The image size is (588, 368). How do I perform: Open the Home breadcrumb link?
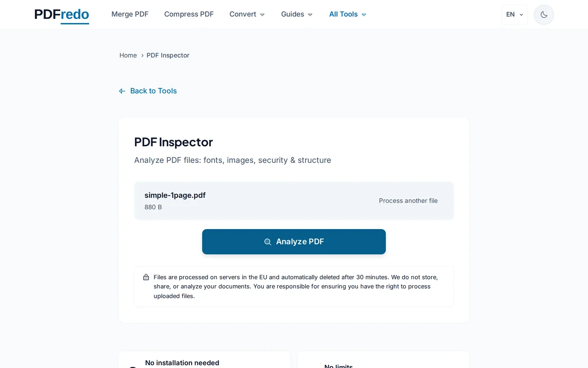(128, 55)
